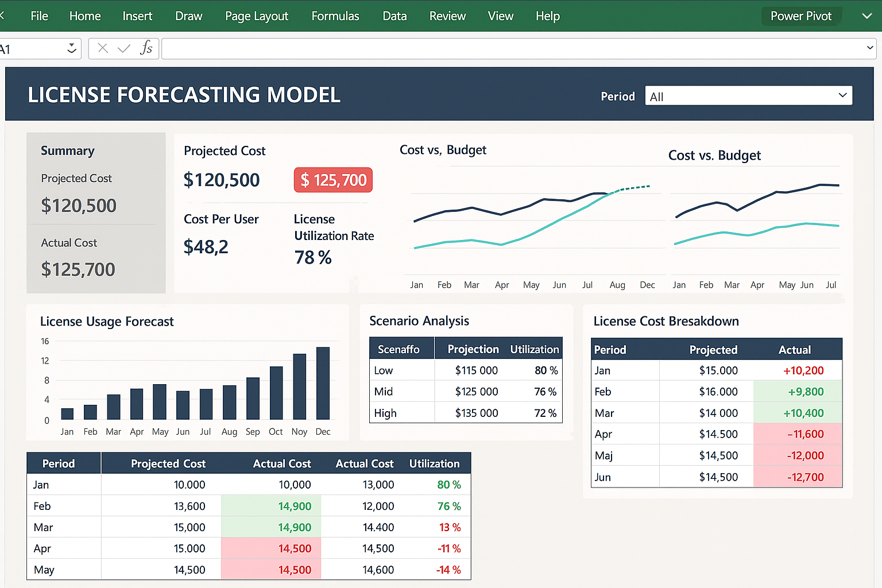Image resolution: width=882 pixels, height=588 pixels.
Task: Click the Actual header in License Cost Breakdown
Action: coord(795,350)
